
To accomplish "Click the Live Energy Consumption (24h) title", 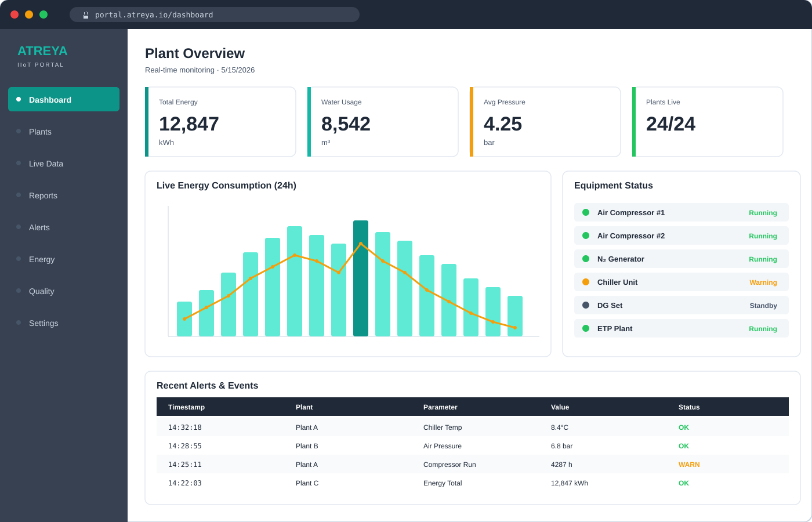I will tap(226, 186).
